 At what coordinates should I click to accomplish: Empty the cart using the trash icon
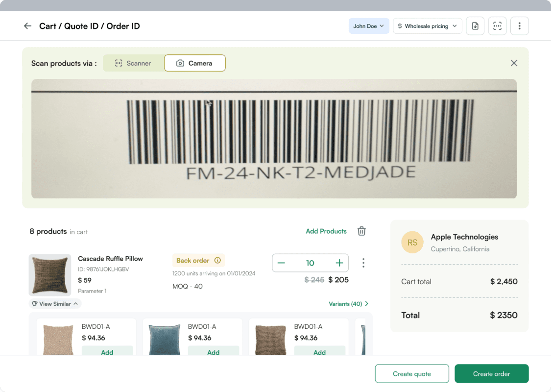361,231
